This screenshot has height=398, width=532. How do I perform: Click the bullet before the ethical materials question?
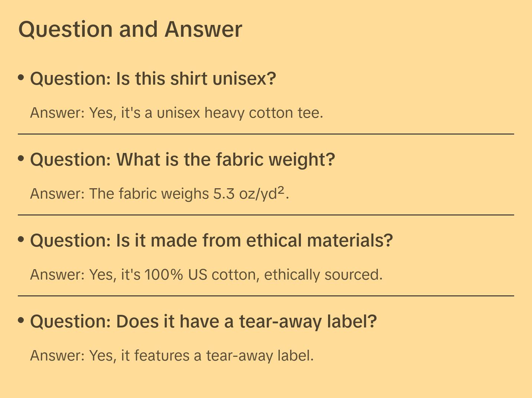[21, 239]
